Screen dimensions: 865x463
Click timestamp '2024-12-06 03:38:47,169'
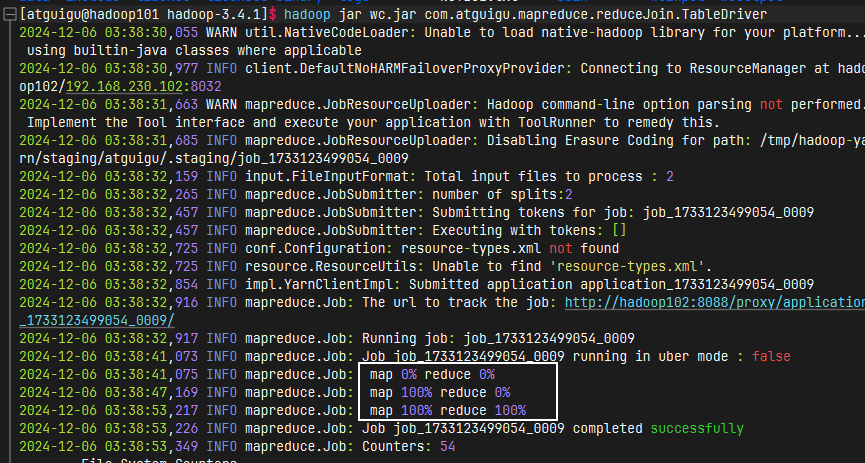point(108,392)
